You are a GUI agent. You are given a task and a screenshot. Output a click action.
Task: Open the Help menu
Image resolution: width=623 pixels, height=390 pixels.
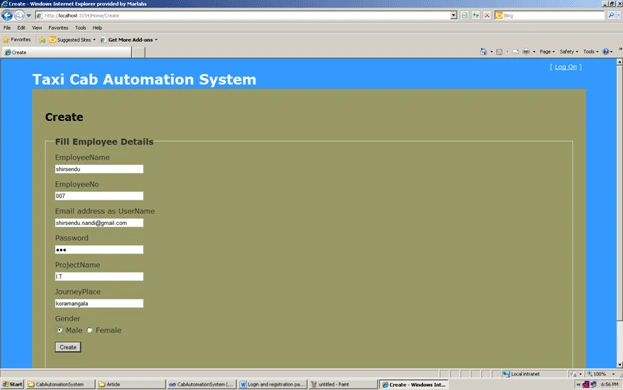(x=97, y=28)
